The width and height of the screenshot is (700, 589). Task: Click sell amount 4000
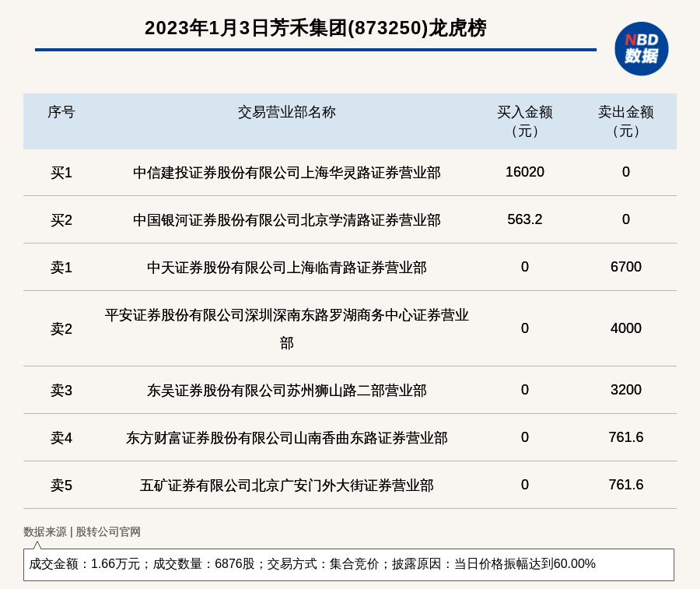tap(626, 328)
